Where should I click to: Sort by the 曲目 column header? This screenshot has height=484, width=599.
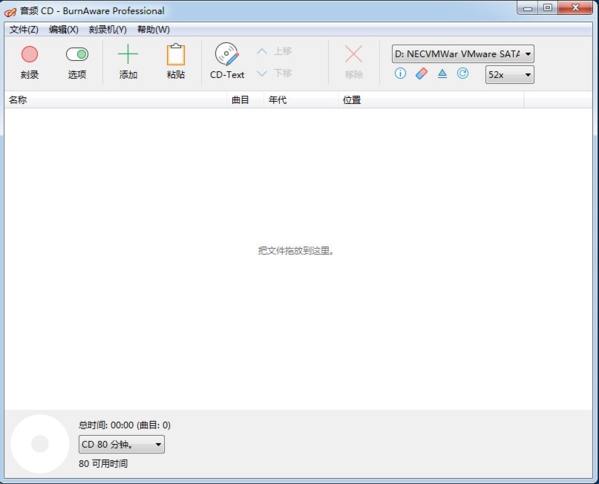(245, 100)
